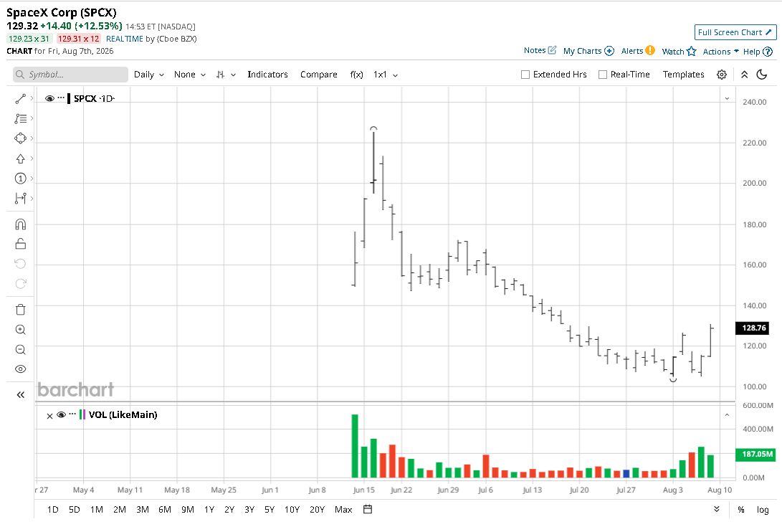Select the Max time range
Viewport: 782px width, 532px height.
point(343,510)
